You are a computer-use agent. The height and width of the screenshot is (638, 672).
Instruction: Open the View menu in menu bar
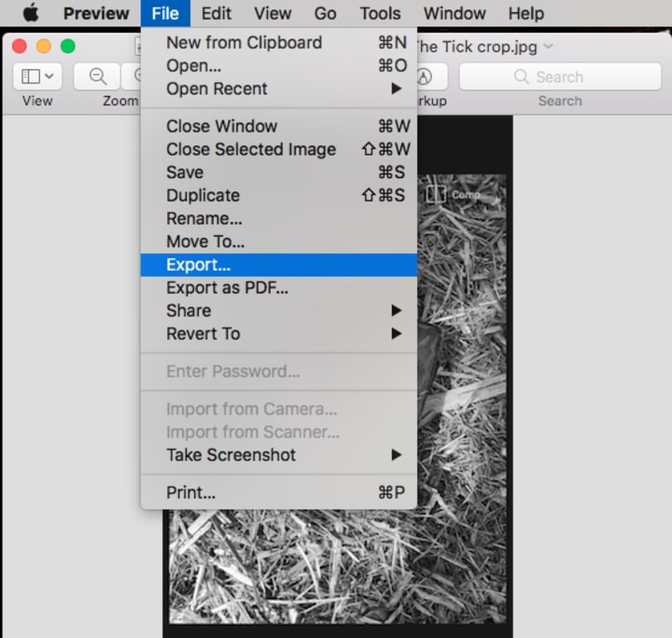click(273, 13)
